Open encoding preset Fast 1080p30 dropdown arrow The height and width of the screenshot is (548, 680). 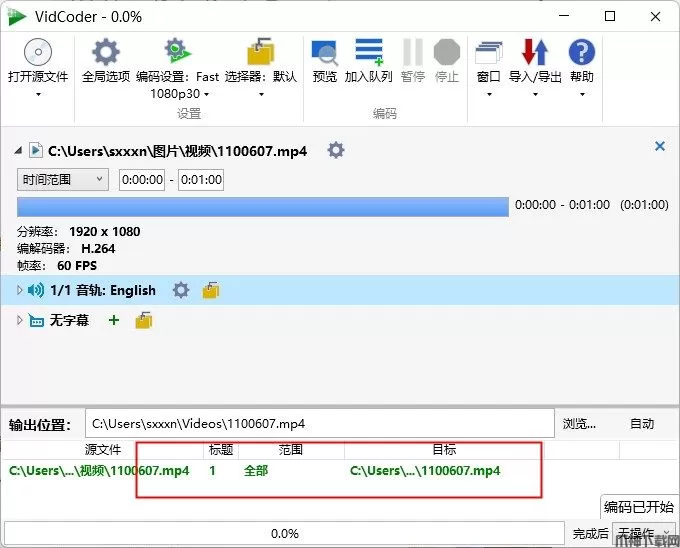click(206, 94)
